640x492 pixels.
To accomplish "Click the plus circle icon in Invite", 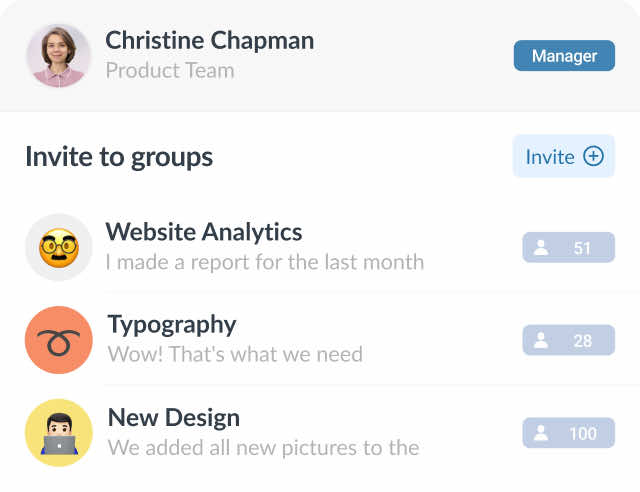I will [x=593, y=157].
